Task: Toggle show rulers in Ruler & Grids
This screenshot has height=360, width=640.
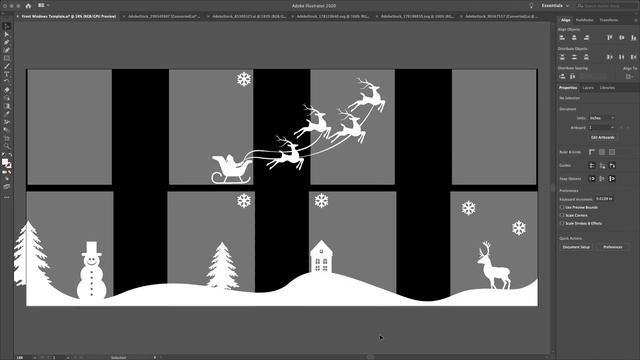Action: 592,152
